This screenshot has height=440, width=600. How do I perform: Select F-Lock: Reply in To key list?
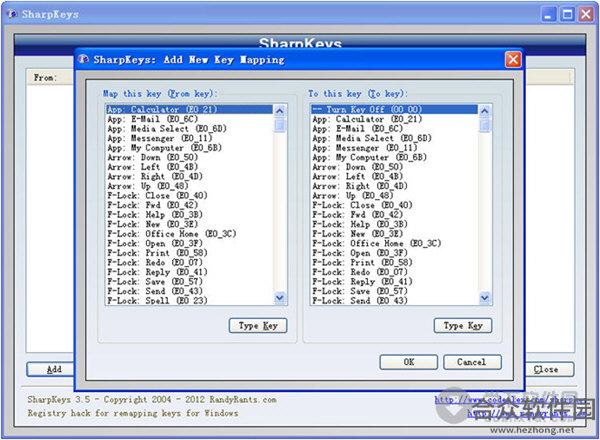pyautogui.click(x=395, y=282)
